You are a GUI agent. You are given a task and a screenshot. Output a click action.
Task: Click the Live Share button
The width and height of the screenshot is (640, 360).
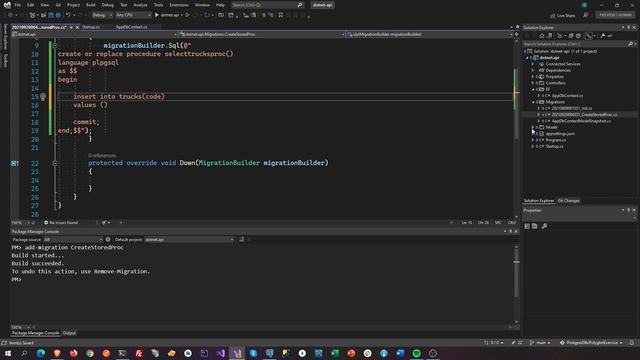tap(563, 16)
